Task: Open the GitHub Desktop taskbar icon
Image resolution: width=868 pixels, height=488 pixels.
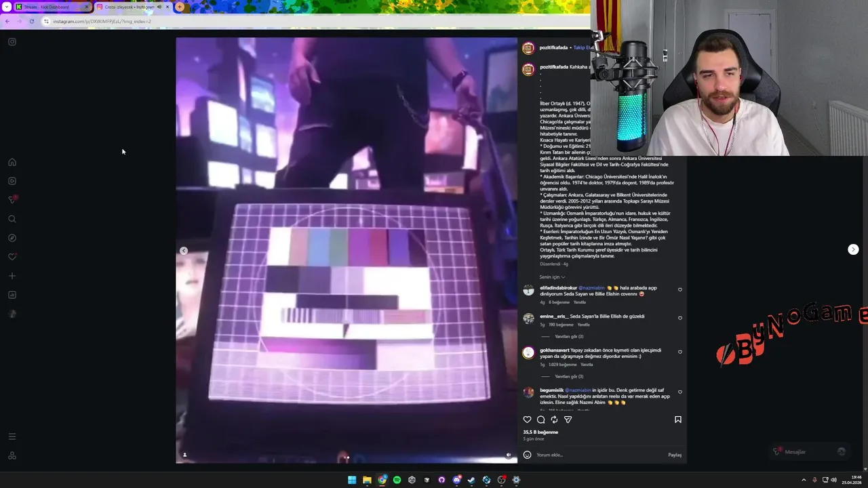Action: (441, 480)
